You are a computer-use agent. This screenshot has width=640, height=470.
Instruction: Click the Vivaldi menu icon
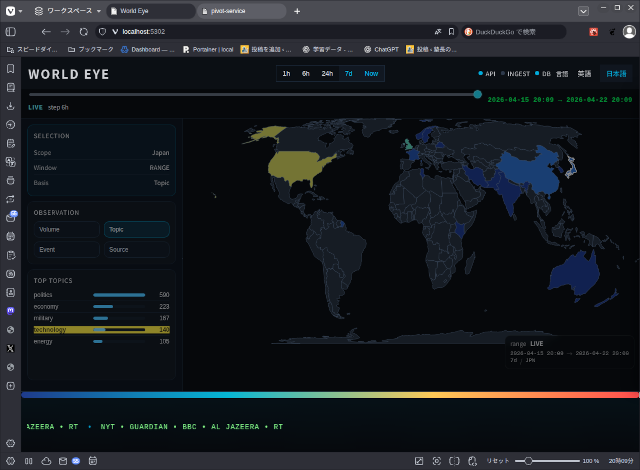pyautogui.click(x=10, y=10)
